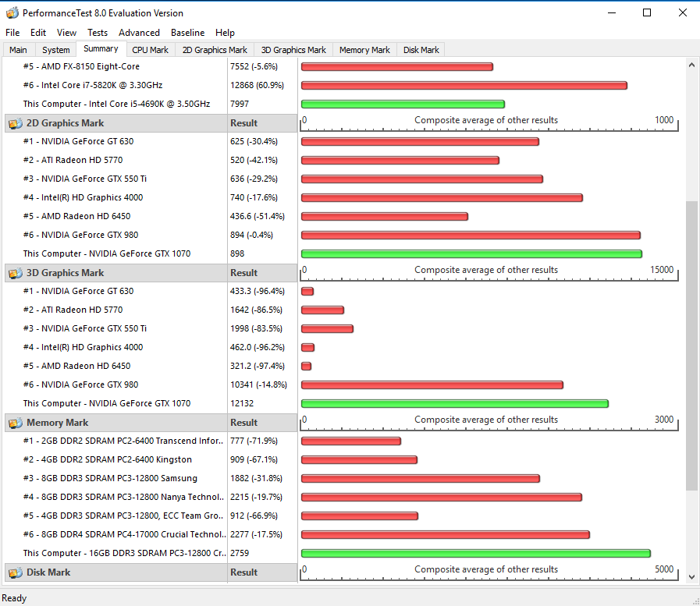This screenshot has width=700, height=606.
Task: Open the Help menu
Action: coord(225,33)
